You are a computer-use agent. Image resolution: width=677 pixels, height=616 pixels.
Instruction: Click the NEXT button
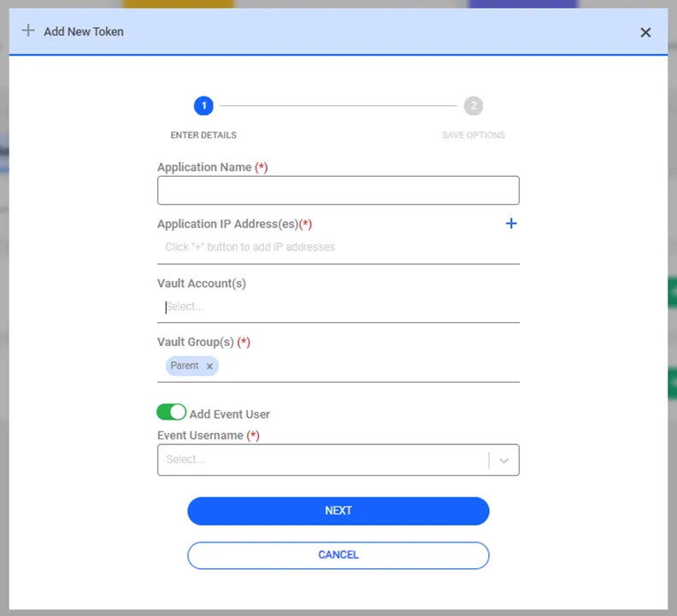pos(338,511)
